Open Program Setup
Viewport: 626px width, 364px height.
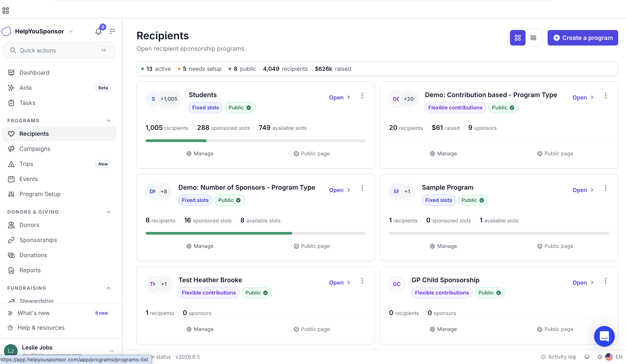click(x=59, y=194)
